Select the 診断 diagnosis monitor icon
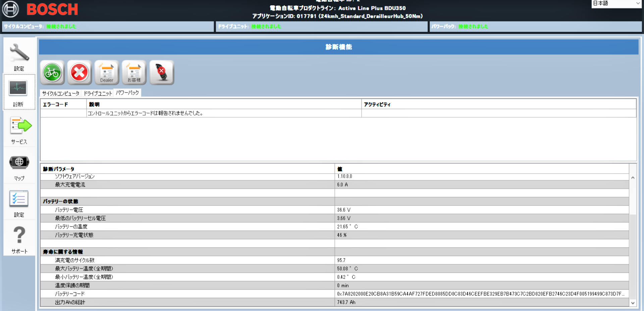This screenshot has height=311, width=644. (19, 92)
